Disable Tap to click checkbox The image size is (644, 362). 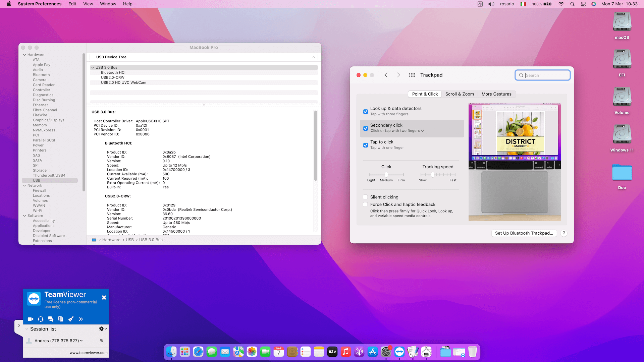(x=366, y=145)
